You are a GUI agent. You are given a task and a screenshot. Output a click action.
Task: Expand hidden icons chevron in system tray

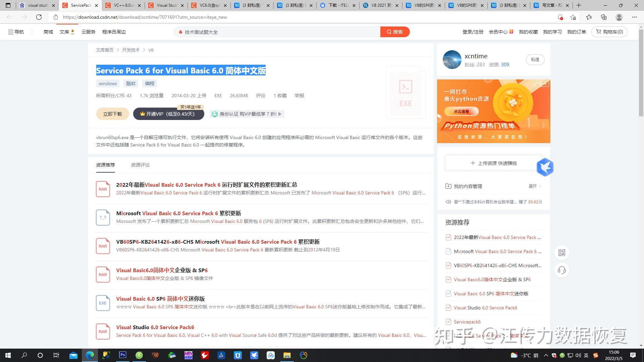pyautogui.click(x=546, y=356)
